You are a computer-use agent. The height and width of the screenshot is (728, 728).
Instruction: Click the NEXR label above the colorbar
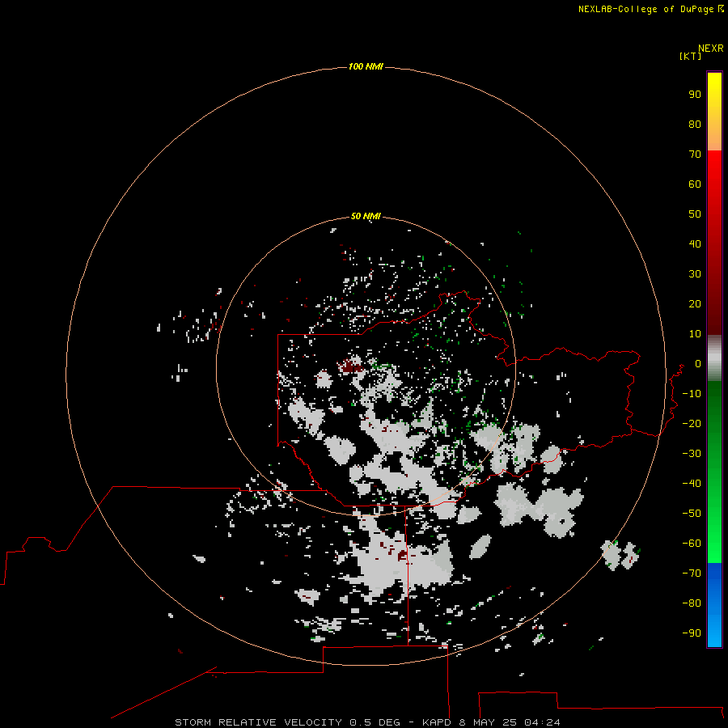coord(711,49)
